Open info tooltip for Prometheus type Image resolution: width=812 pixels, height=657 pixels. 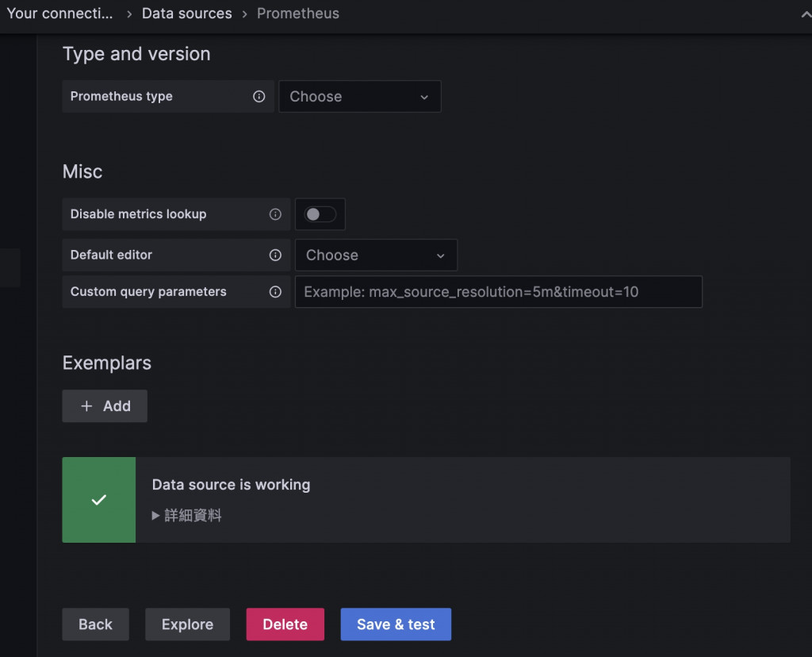click(259, 96)
